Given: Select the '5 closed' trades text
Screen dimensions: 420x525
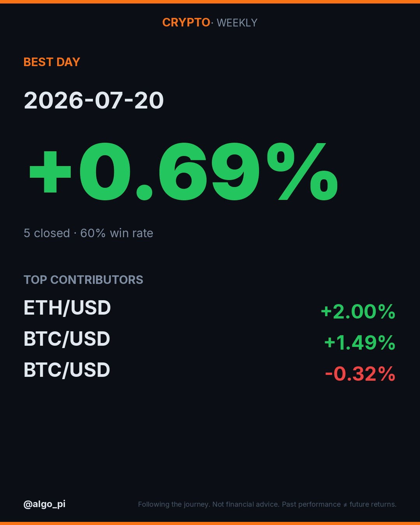Looking at the screenshot, I should [x=47, y=233].
